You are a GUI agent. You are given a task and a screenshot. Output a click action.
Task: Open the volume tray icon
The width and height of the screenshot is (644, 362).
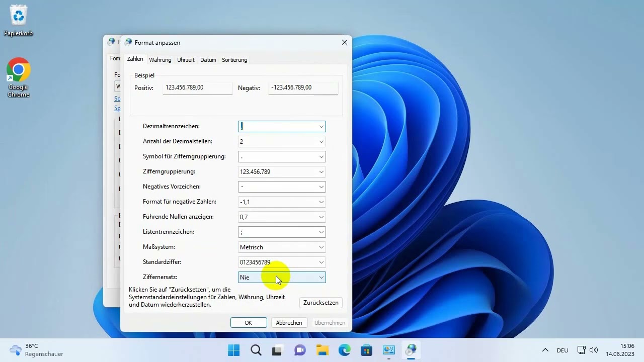tap(593, 350)
